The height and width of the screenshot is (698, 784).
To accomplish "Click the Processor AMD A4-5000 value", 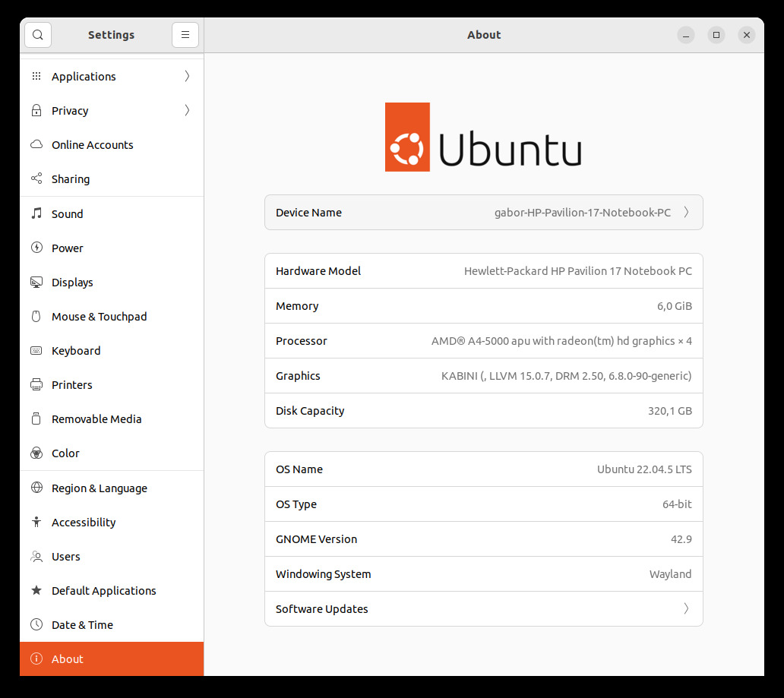I will click(x=561, y=341).
